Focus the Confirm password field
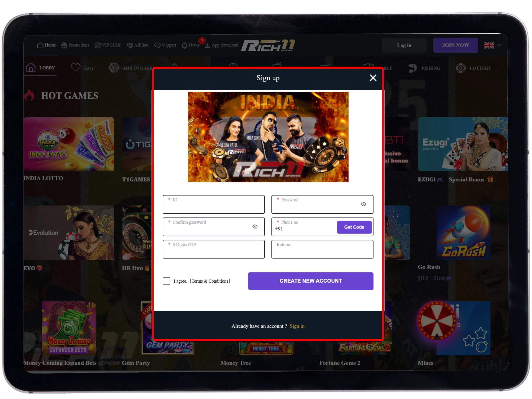Viewport: 532px width, 399px height. 214,227
